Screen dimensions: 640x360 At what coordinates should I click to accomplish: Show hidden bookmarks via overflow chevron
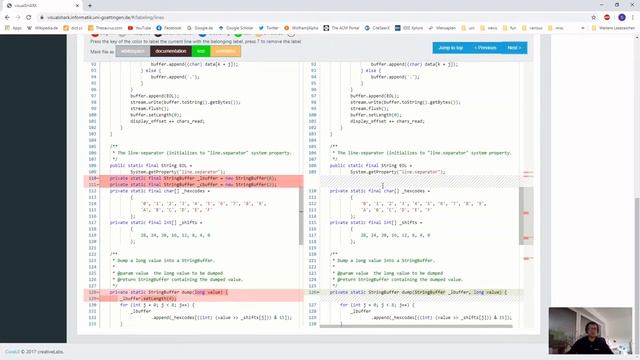click(x=582, y=28)
